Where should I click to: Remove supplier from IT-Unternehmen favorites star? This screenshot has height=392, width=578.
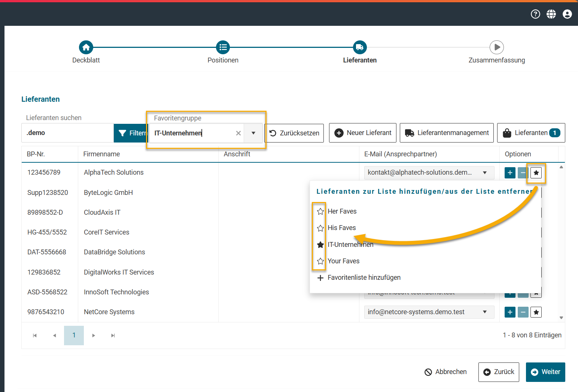pos(320,245)
